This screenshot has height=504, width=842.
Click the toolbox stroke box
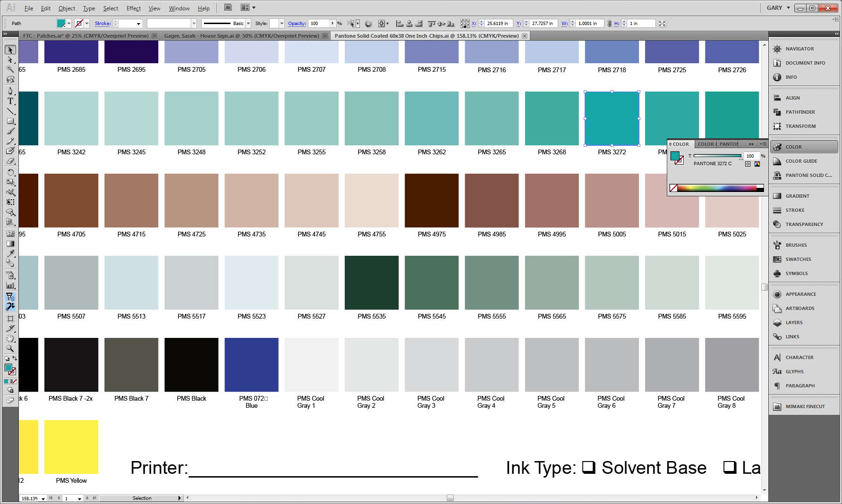[12, 371]
